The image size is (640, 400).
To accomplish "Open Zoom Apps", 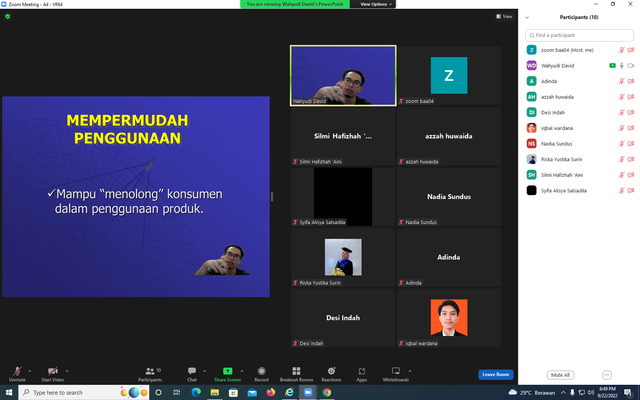I will 362,373.
